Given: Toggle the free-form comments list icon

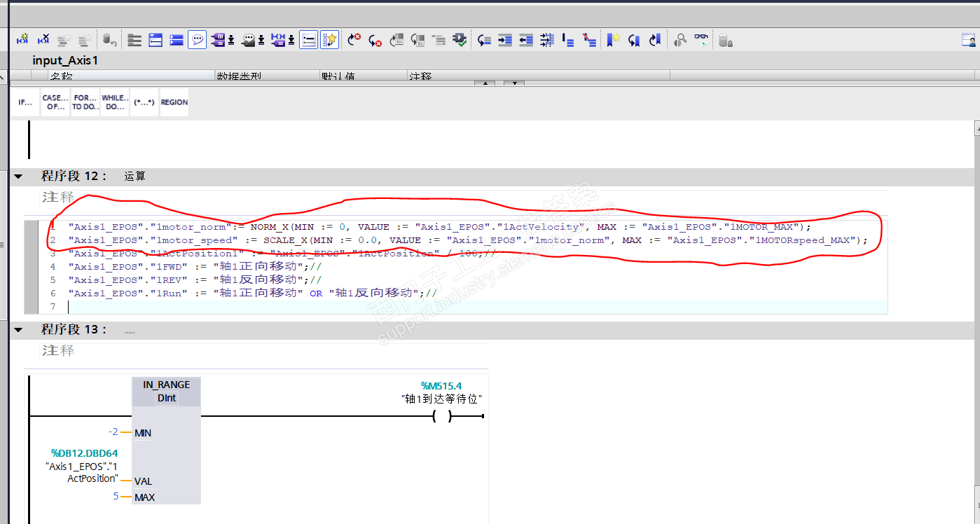Looking at the screenshot, I should pos(308,40).
